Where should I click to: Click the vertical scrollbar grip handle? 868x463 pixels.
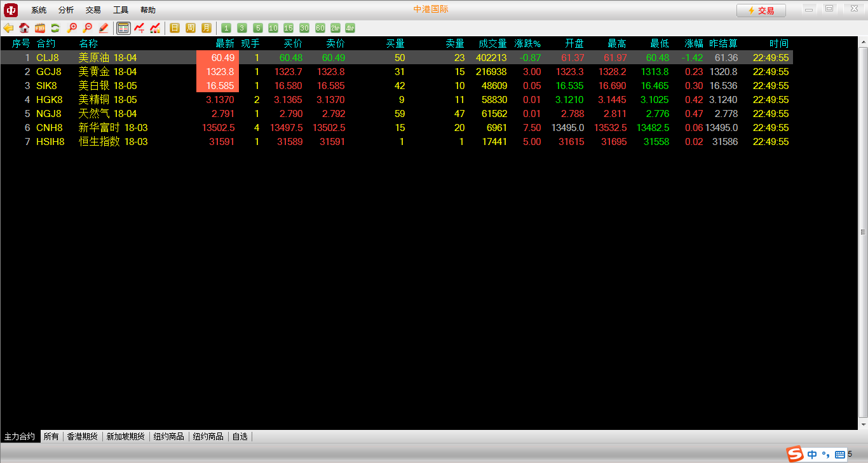tap(863, 232)
